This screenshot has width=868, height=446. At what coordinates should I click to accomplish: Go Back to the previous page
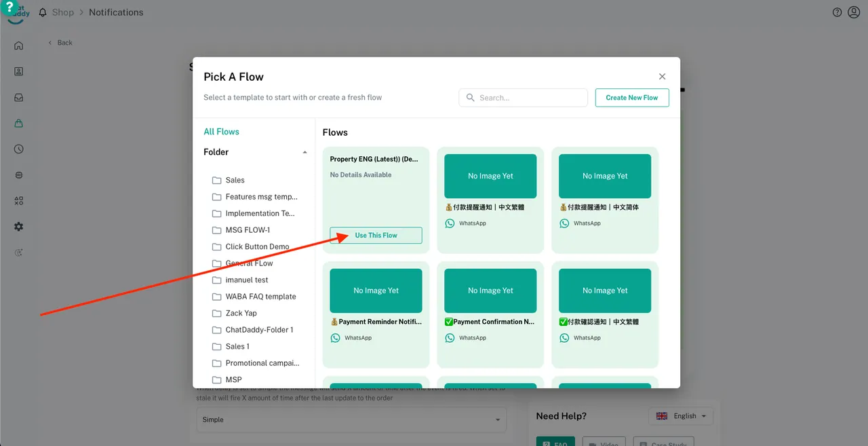(60, 43)
